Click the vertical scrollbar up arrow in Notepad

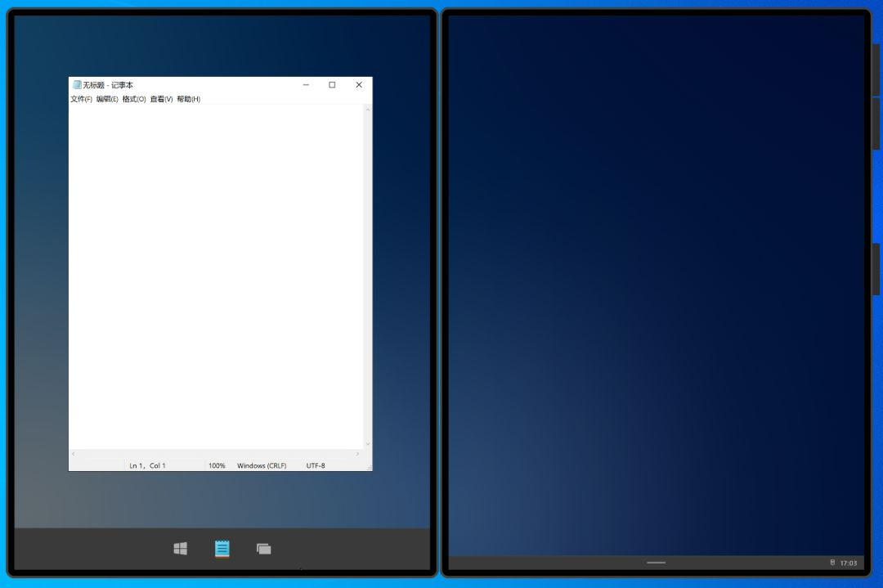point(368,110)
